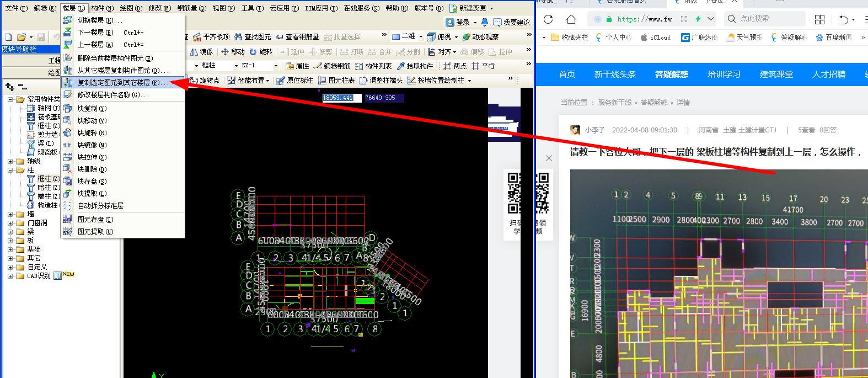Viewport: 868px width, 378px height.
Task: Click the 点此搜索 browser search box
Action: [x=764, y=19]
